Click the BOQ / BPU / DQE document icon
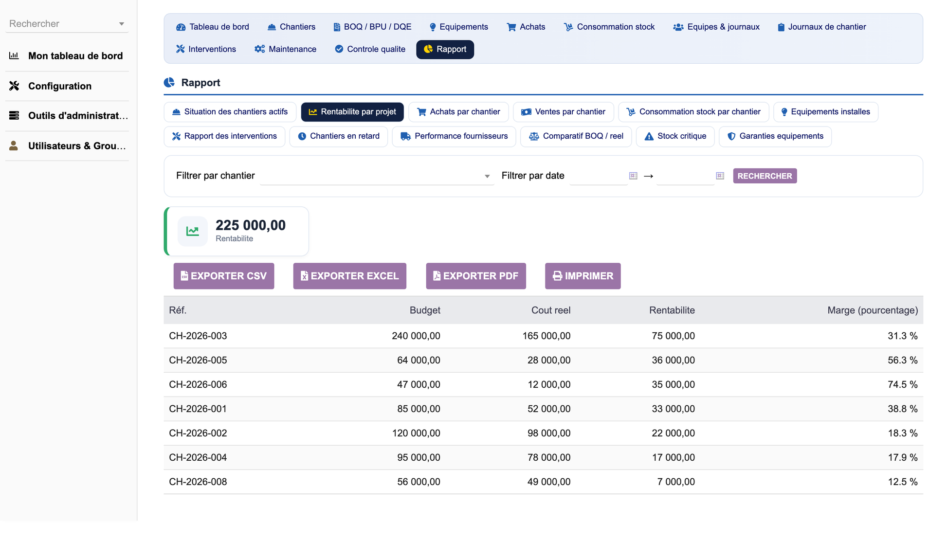The image size is (947, 560). (337, 27)
